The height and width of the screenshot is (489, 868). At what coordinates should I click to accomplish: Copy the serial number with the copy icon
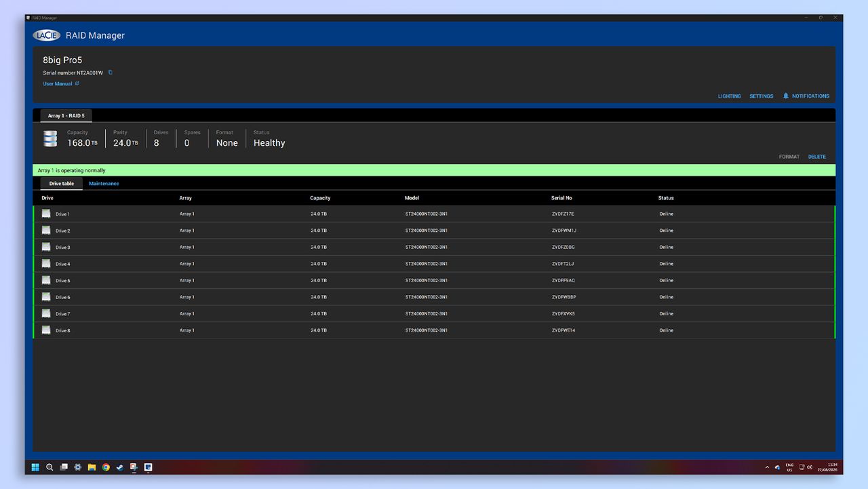click(111, 73)
